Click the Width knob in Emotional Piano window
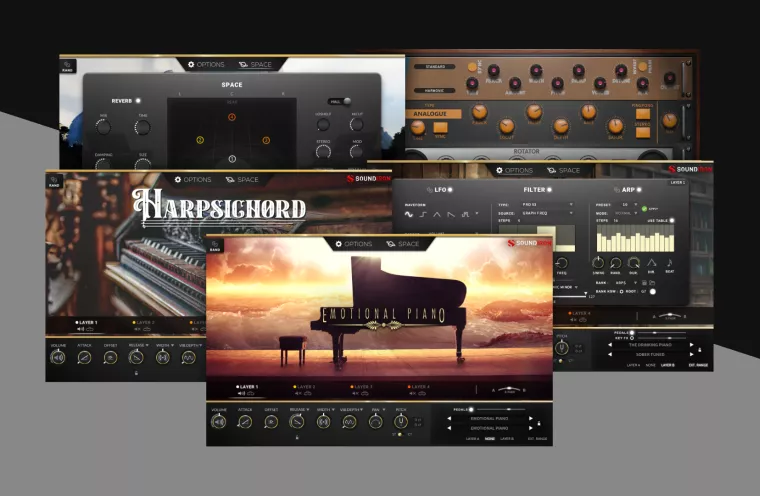Image resolution: width=760 pixels, height=496 pixels. pyautogui.click(x=323, y=422)
